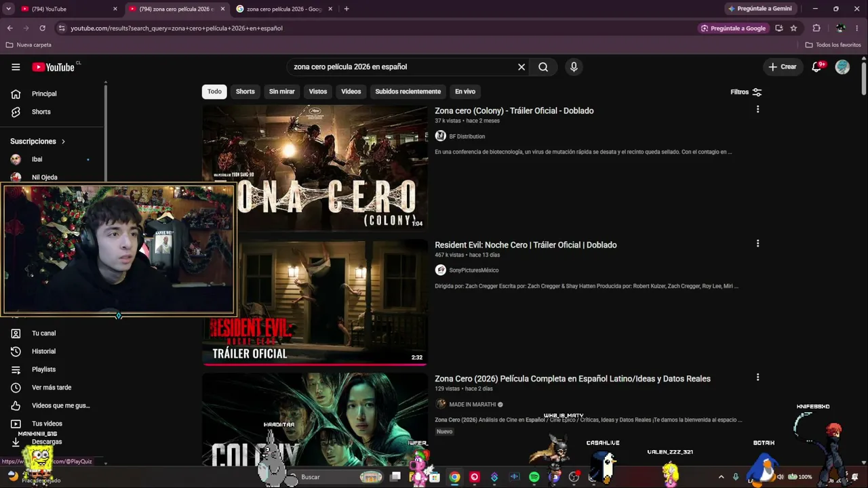Open the Filtros search filters panel
868x488 pixels.
746,92
